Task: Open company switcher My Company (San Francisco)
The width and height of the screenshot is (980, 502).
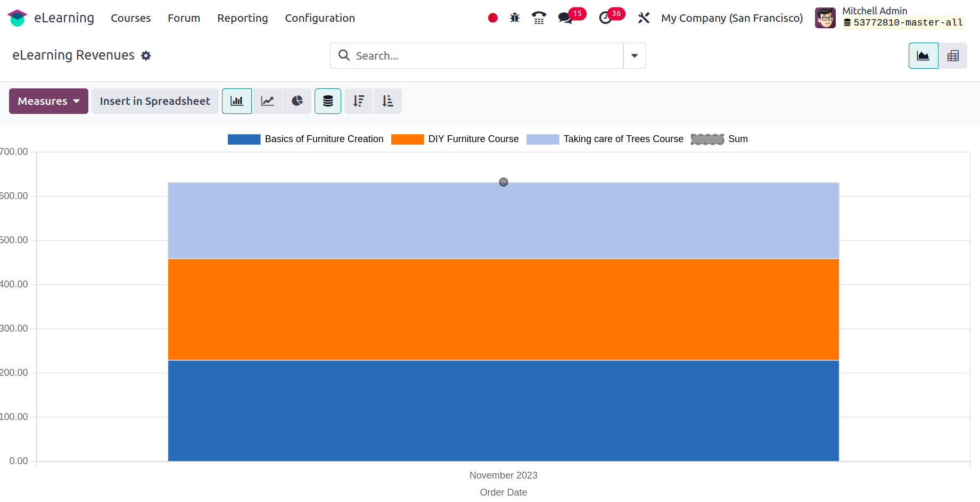Action: click(x=732, y=18)
